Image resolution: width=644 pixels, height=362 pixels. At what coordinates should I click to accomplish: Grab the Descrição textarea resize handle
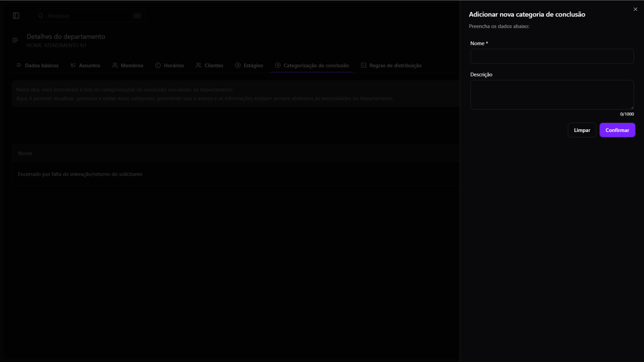tap(632, 108)
